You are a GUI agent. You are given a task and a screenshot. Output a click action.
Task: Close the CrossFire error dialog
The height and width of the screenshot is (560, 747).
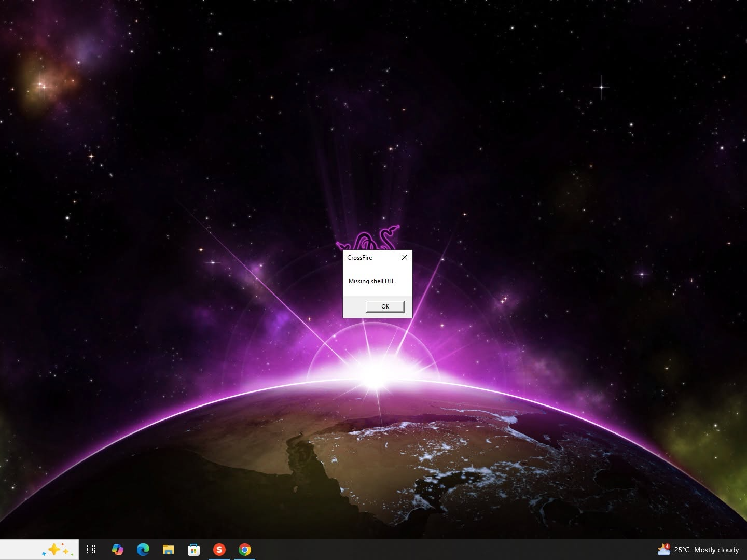pos(405,257)
